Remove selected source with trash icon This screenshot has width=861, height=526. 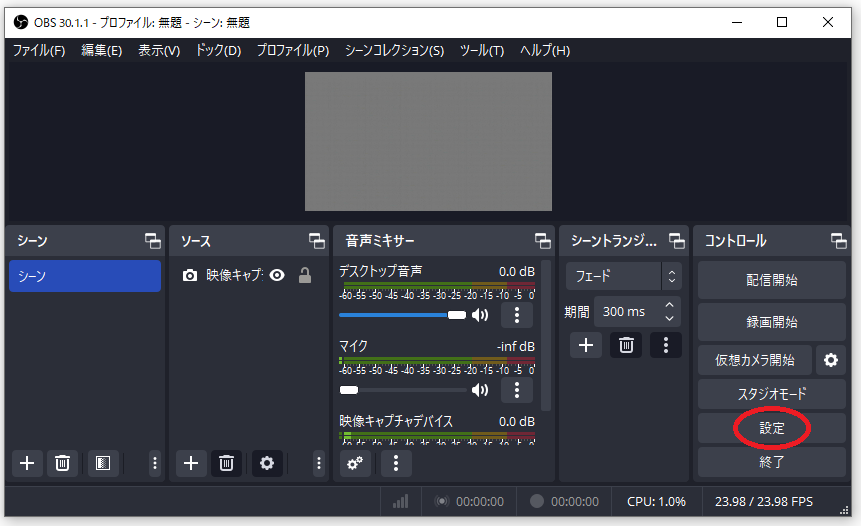[x=226, y=463]
